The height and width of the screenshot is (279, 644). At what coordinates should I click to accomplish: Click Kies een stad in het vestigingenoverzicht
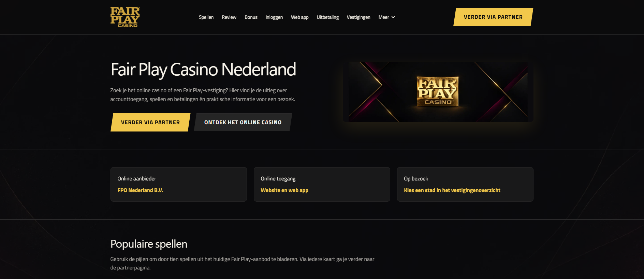click(x=452, y=190)
